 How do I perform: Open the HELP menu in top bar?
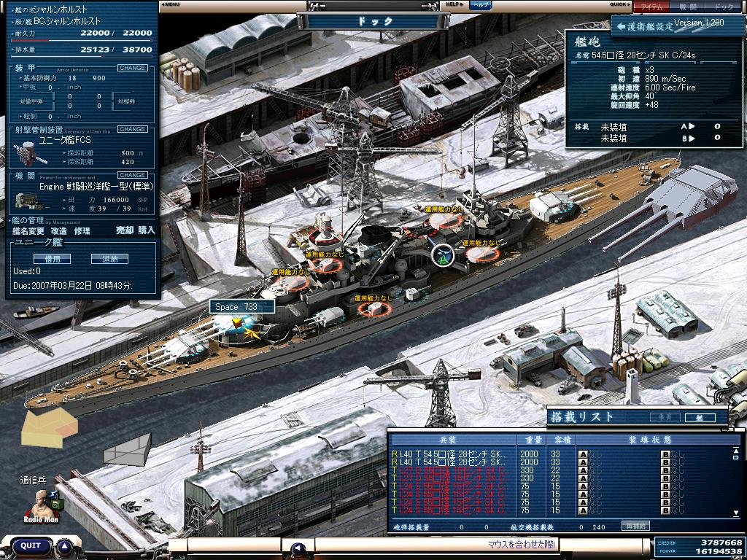click(x=454, y=4)
